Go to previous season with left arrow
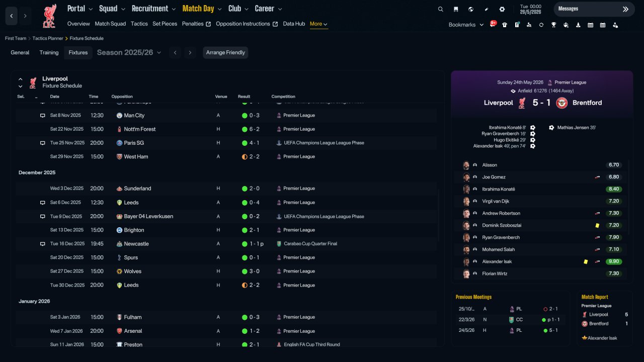The image size is (644, 362). click(175, 52)
